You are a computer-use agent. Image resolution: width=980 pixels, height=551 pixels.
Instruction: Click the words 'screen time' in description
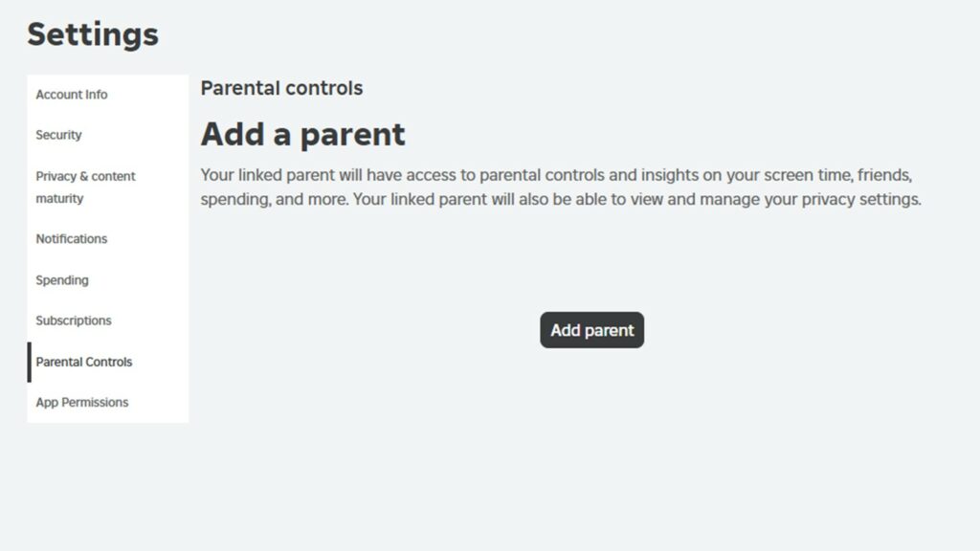pos(775,176)
